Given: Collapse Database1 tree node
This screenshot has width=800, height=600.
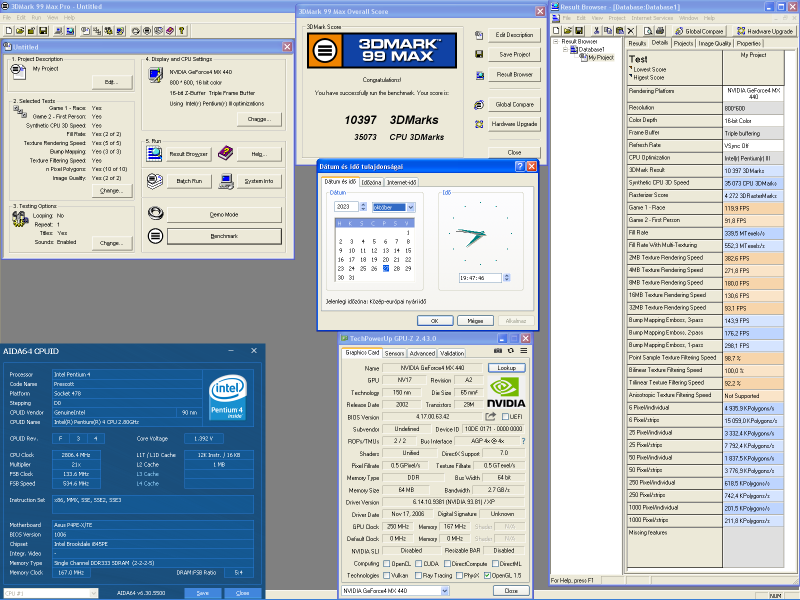Looking at the screenshot, I should click(x=565, y=49).
